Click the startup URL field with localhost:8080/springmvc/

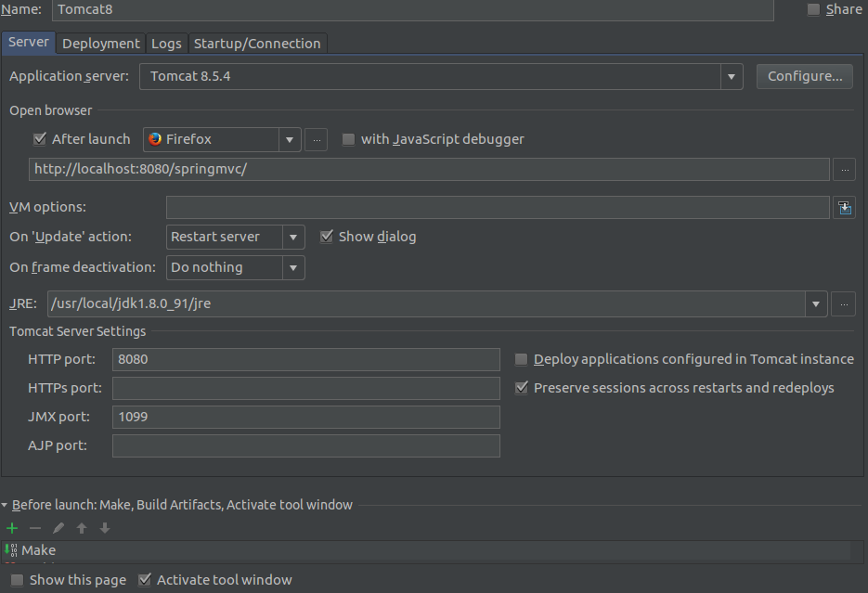point(429,169)
